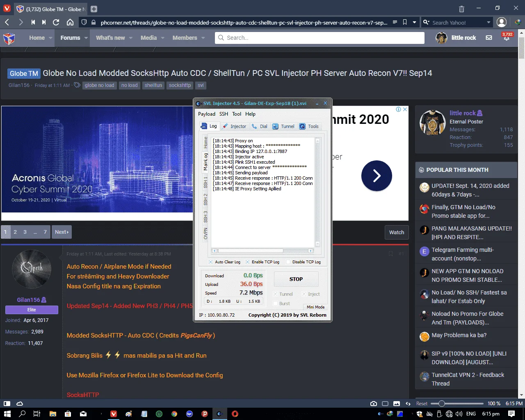Open Windows Start menu
525x420 pixels.
click(7, 414)
